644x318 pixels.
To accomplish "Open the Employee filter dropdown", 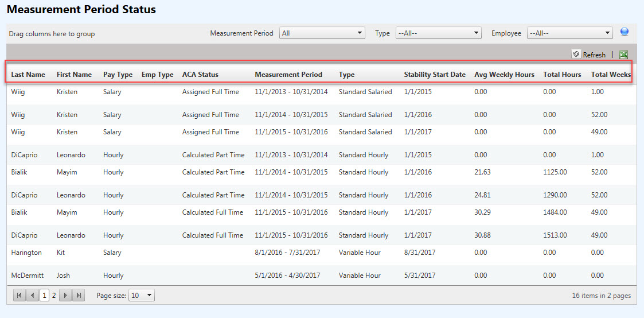I will (x=570, y=33).
